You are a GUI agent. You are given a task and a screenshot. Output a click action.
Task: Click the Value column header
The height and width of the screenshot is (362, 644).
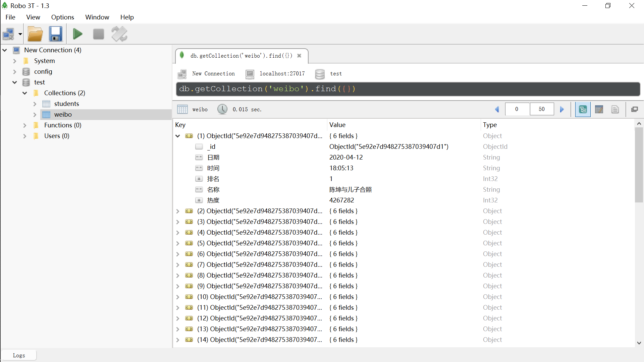point(404,125)
